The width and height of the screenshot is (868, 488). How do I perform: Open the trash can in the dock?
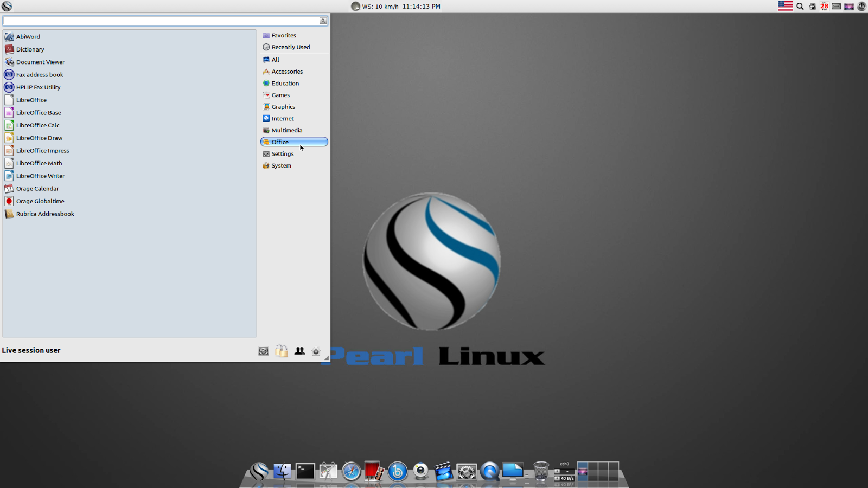(541, 471)
